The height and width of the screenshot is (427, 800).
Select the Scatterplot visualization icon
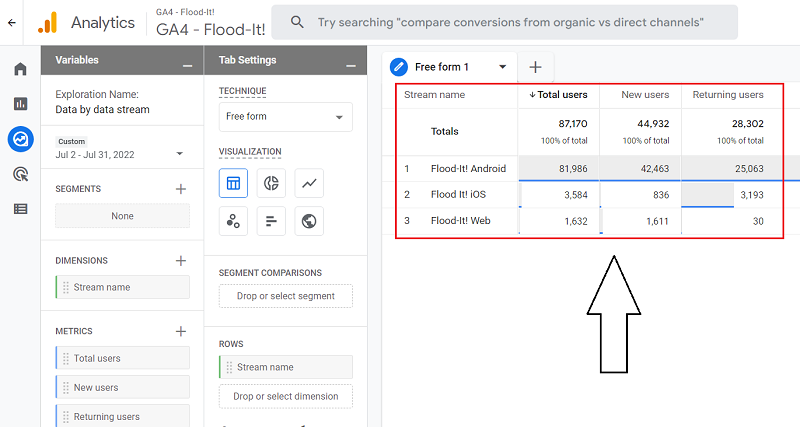tap(233, 221)
